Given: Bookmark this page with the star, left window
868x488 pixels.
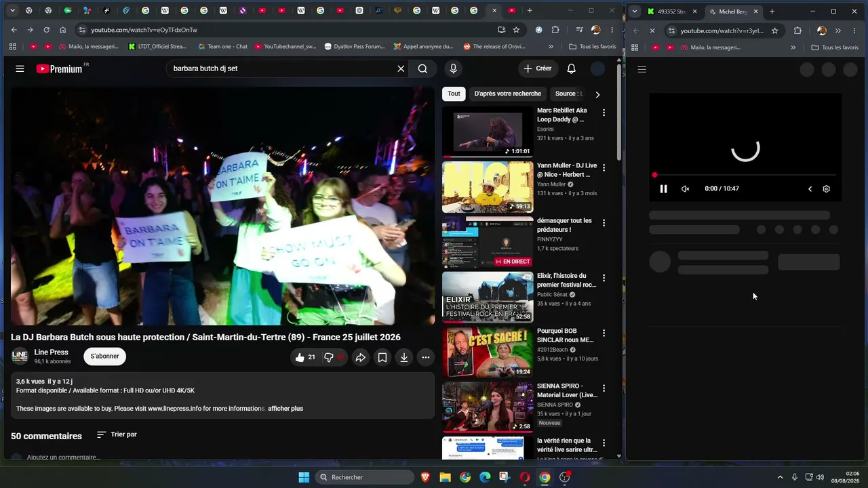Looking at the screenshot, I should point(516,30).
